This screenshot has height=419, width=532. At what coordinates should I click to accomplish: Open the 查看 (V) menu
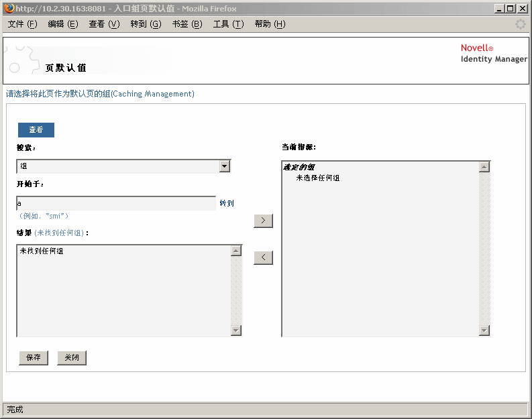104,24
